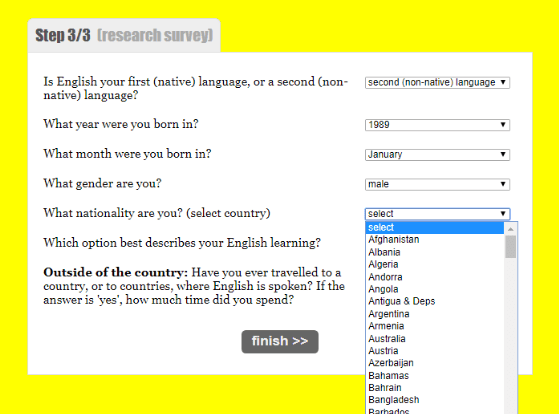
Task: Choose the highlighted 'select' option in list
Action: pyautogui.click(x=435, y=228)
